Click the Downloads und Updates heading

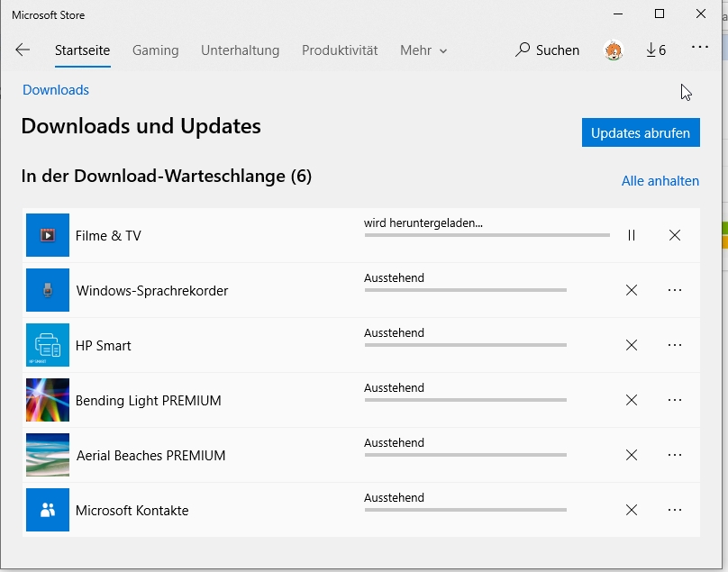coord(141,126)
